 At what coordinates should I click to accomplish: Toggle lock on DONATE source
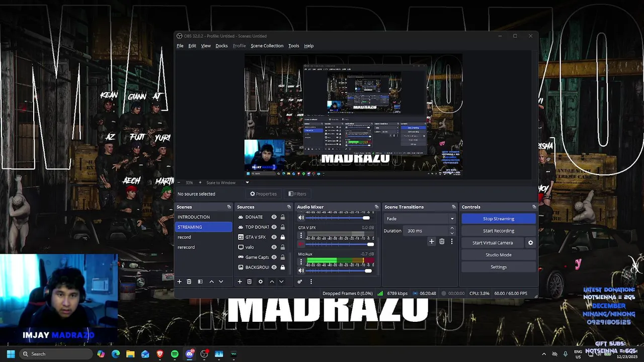pos(283,217)
